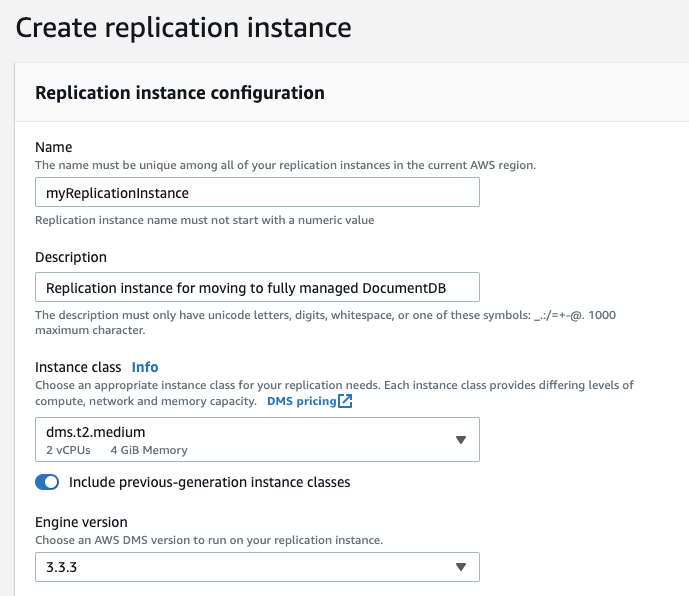Screen dimensions: 689x596
Task: Click the 'Include previous-generation instance classes' label
Action: 210,482
